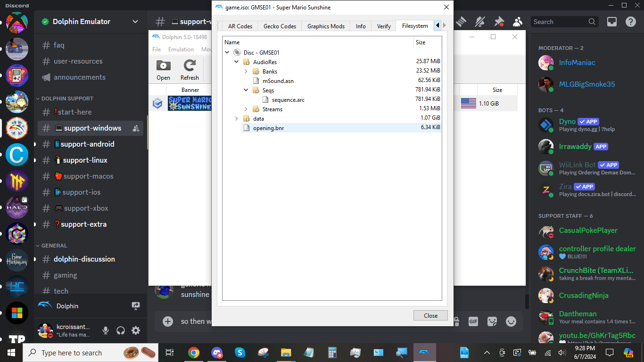
Task: Click the blue C server icon
Action: [x=17, y=155]
